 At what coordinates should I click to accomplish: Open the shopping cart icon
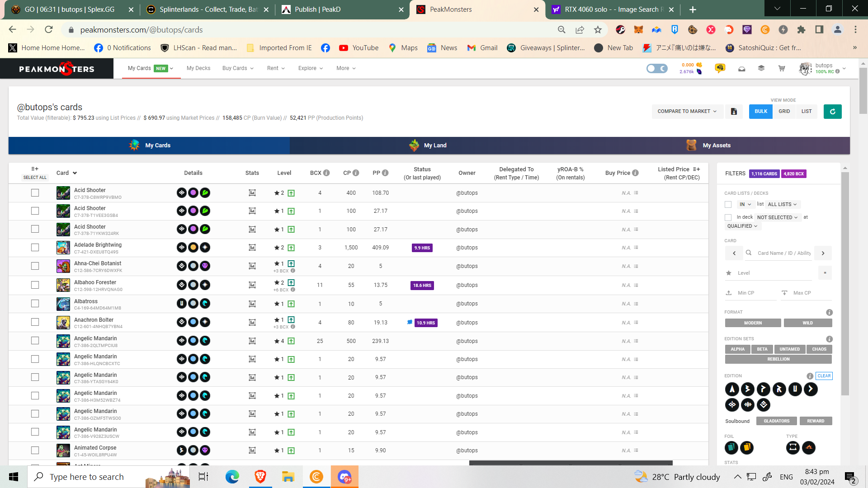click(x=782, y=69)
